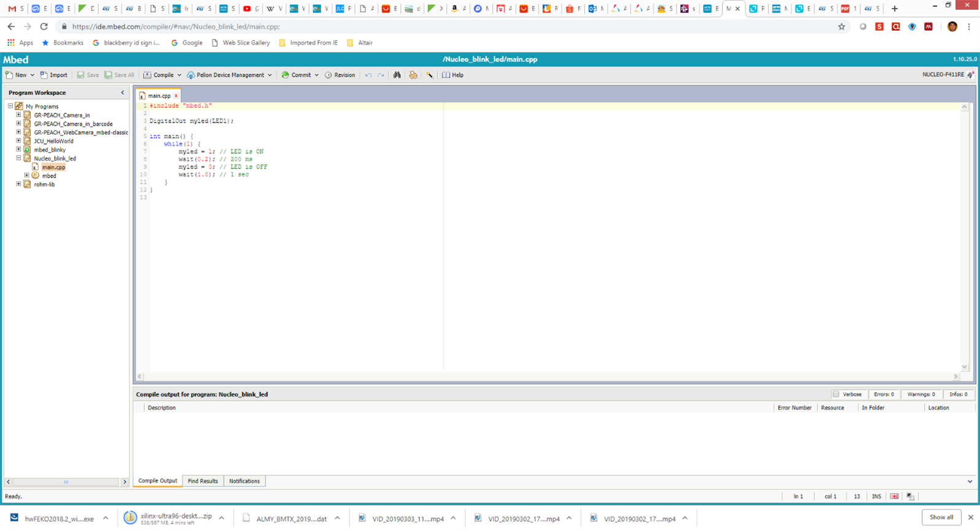Toggle the Errors: 0 filter button

tap(884, 394)
